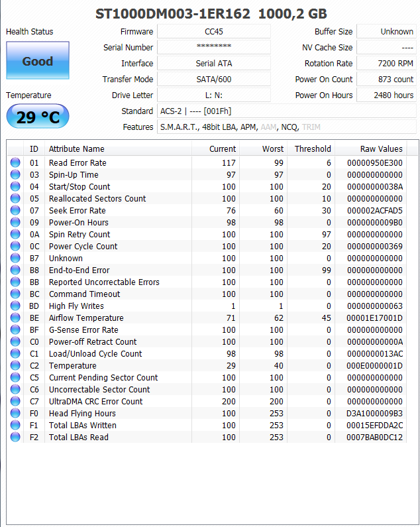Click the Power On Hours value 2480 hours

coord(386,95)
